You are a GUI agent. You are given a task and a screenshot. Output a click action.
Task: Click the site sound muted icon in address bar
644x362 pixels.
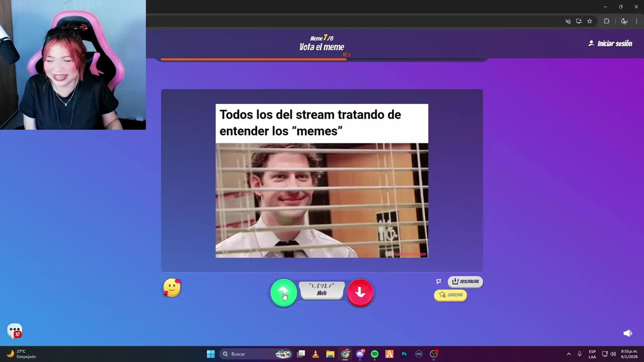click(x=568, y=21)
